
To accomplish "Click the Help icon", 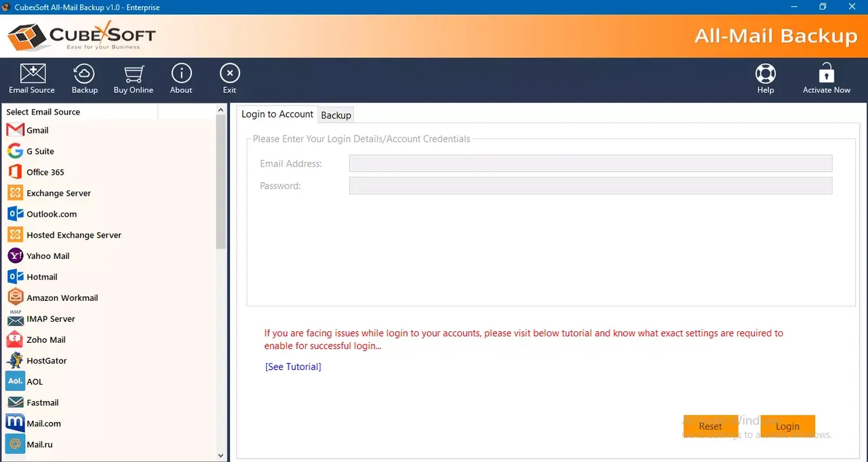I will pos(766,78).
